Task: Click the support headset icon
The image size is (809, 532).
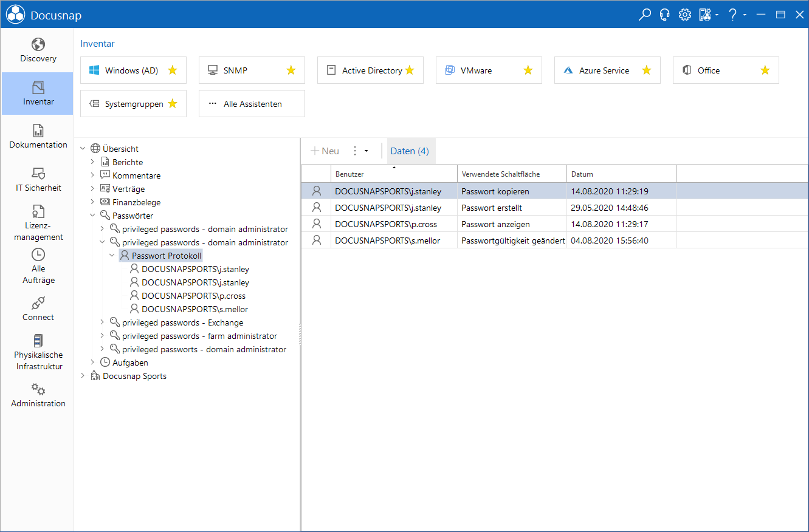Action: pos(665,14)
